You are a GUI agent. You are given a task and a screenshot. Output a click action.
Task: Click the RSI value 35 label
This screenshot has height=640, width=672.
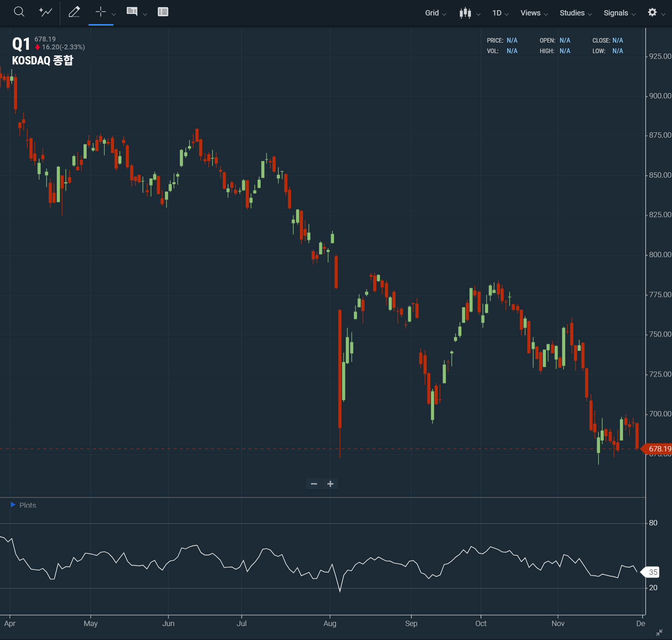[x=652, y=572]
